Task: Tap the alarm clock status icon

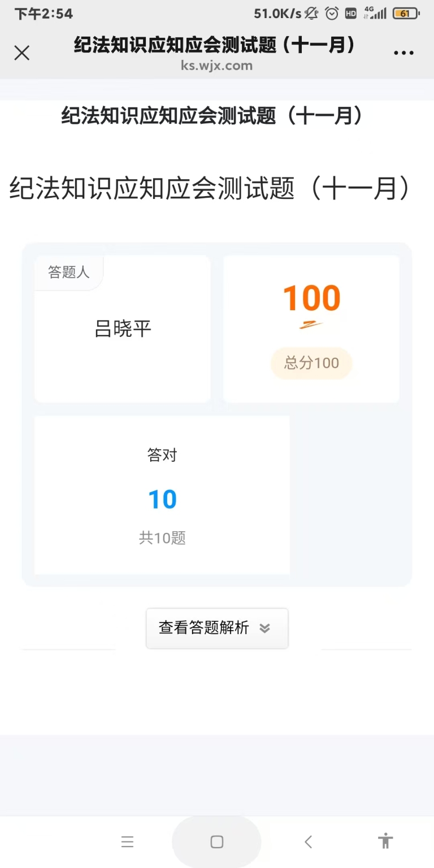Action: coord(332,14)
